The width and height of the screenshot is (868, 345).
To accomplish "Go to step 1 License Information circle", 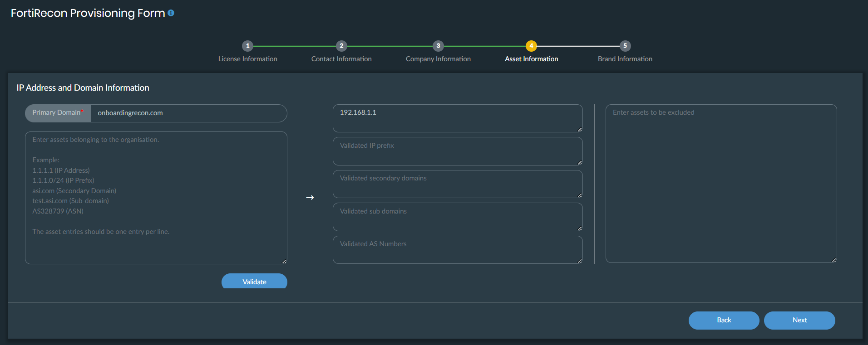I will tap(247, 46).
